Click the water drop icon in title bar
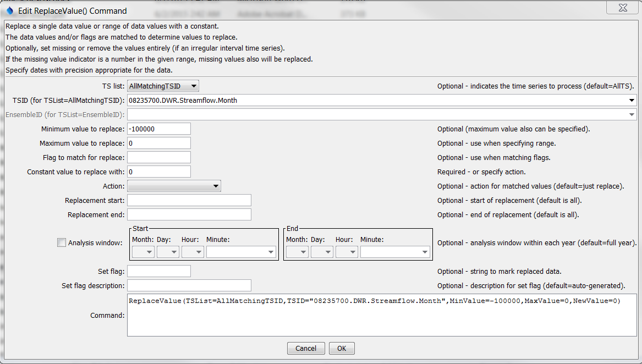This screenshot has width=642, height=364. pyautogui.click(x=9, y=10)
